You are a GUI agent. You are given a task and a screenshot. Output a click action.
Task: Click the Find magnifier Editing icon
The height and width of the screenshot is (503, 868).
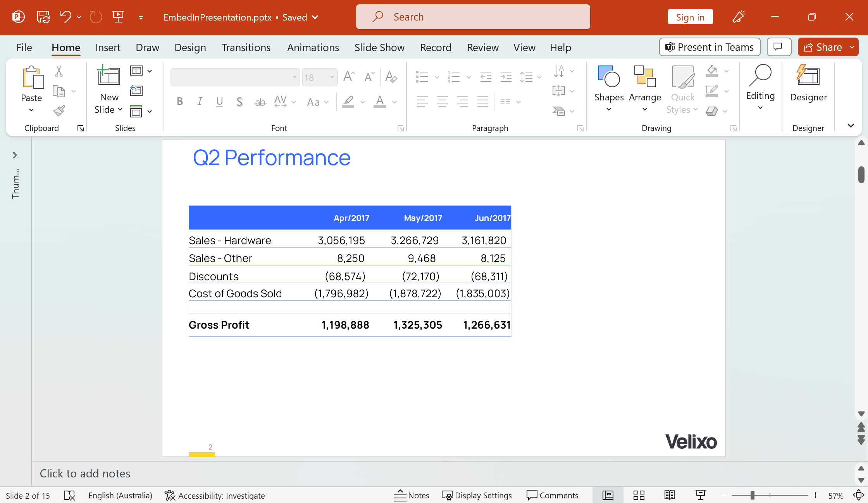[x=760, y=76]
